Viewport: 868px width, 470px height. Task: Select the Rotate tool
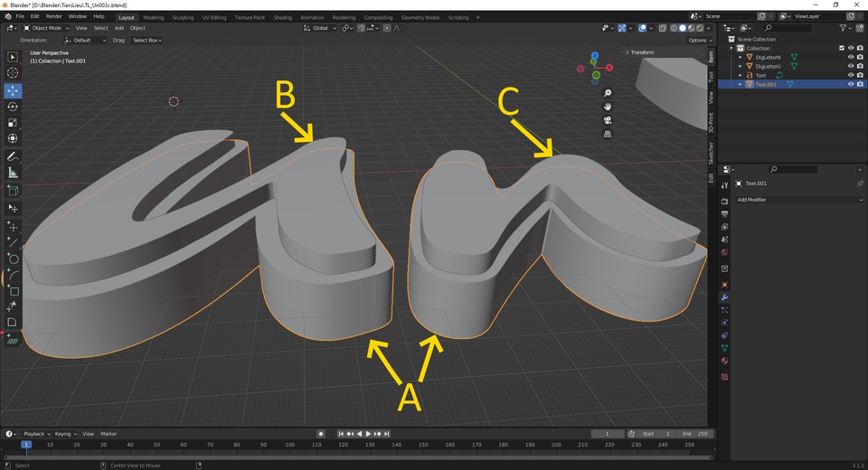click(12, 107)
